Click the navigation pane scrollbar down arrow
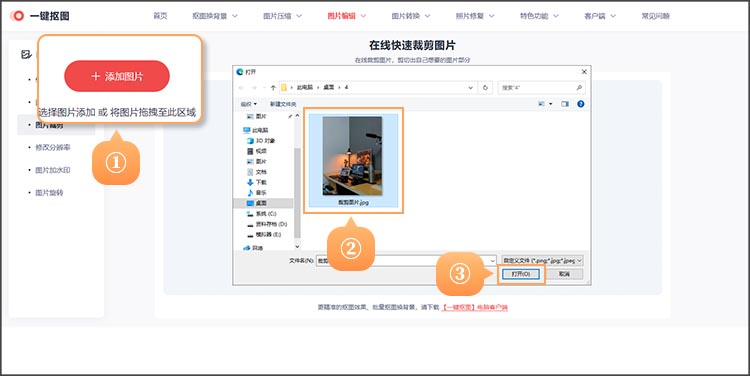The image size is (750, 376). [x=297, y=246]
